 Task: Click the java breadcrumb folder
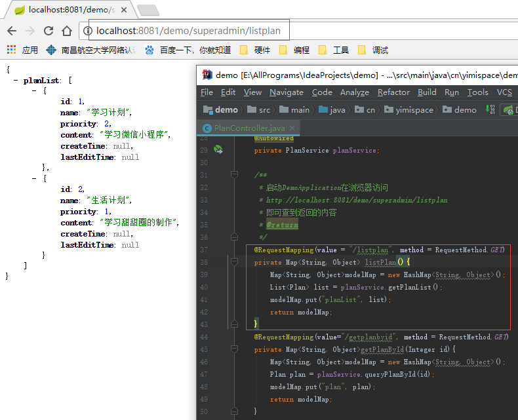[332, 109]
